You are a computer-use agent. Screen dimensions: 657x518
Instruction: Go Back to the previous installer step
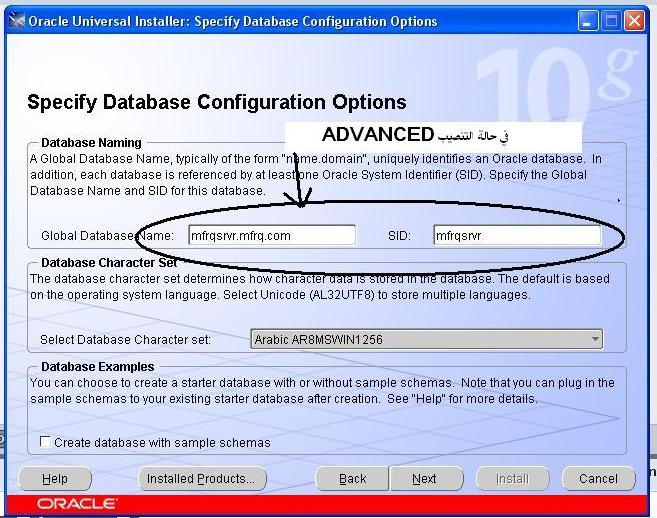352,479
